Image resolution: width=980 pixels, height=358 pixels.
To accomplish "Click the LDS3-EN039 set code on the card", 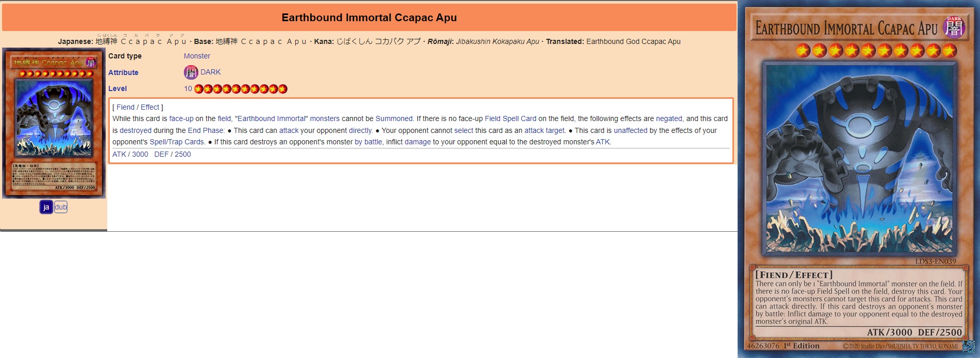I will click(935, 261).
